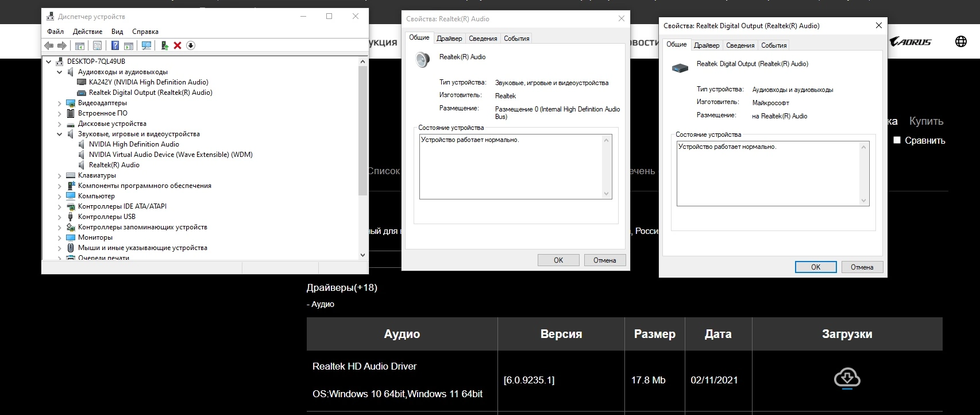Open События tab in Realtek(R) Audio properties
Viewport: 980px width, 415px height.
[x=516, y=39]
